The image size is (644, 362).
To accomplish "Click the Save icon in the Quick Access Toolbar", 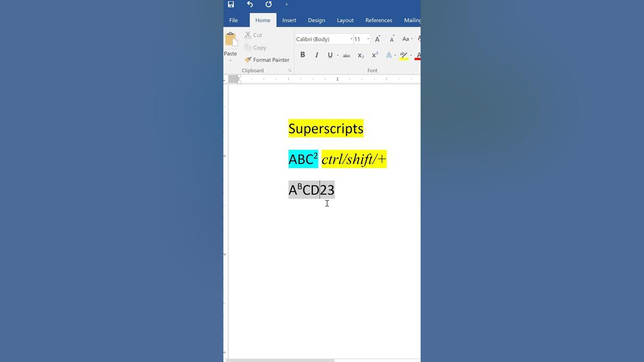I will pyautogui.click(x=231, y=5).
